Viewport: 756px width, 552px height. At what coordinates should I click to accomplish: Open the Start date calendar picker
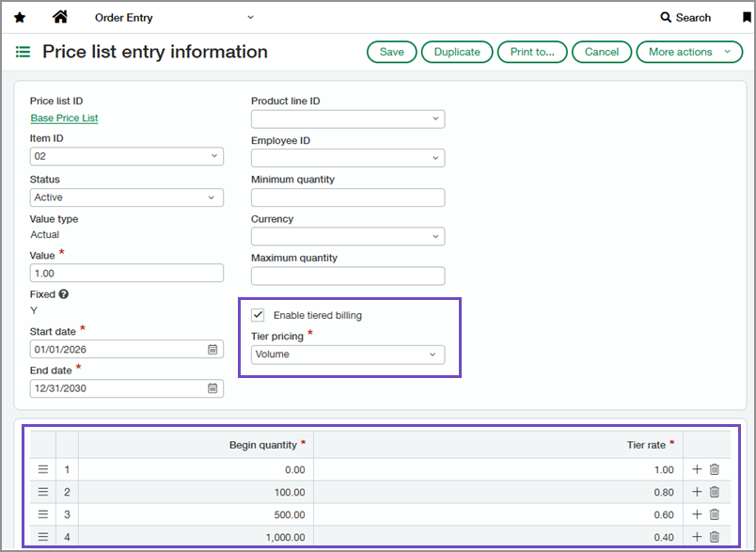pos(213,350)
